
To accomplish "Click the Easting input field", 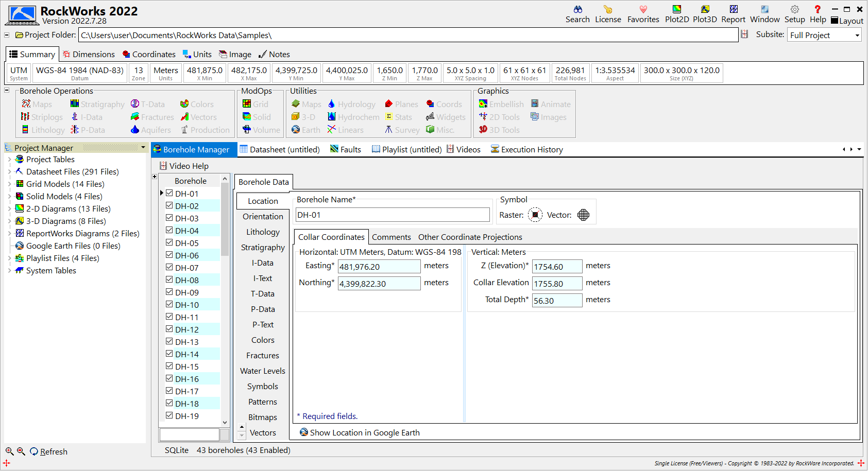I will (379, 267).
